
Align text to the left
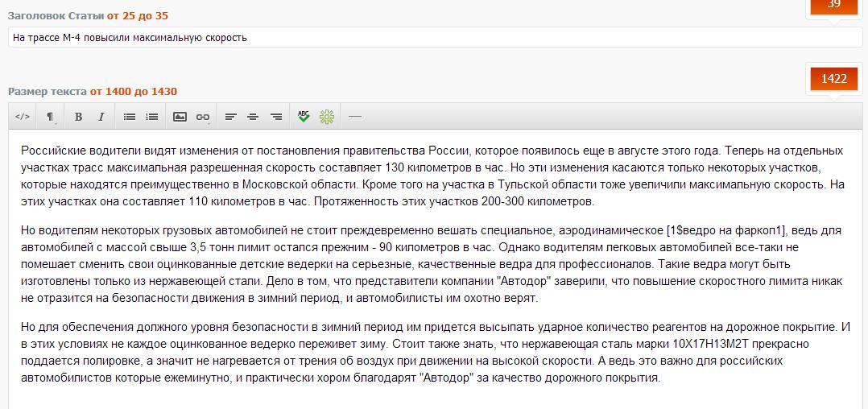[230, 117]
